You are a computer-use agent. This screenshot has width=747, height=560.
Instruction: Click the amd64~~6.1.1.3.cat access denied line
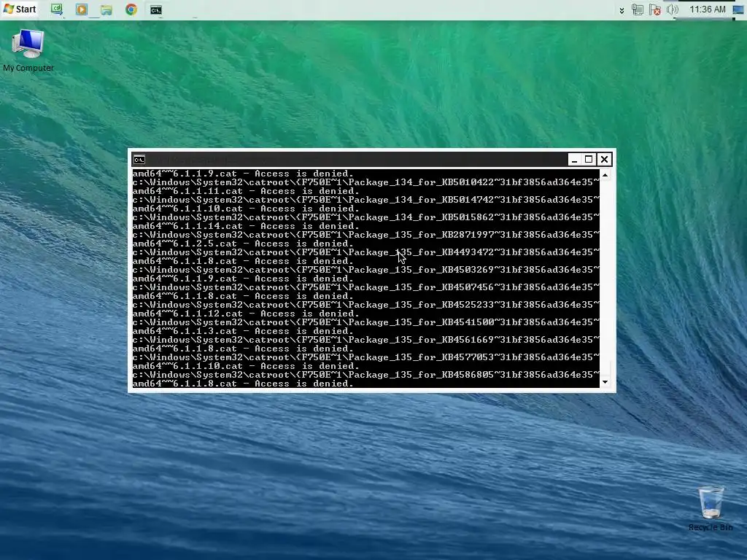click(243, 332)
